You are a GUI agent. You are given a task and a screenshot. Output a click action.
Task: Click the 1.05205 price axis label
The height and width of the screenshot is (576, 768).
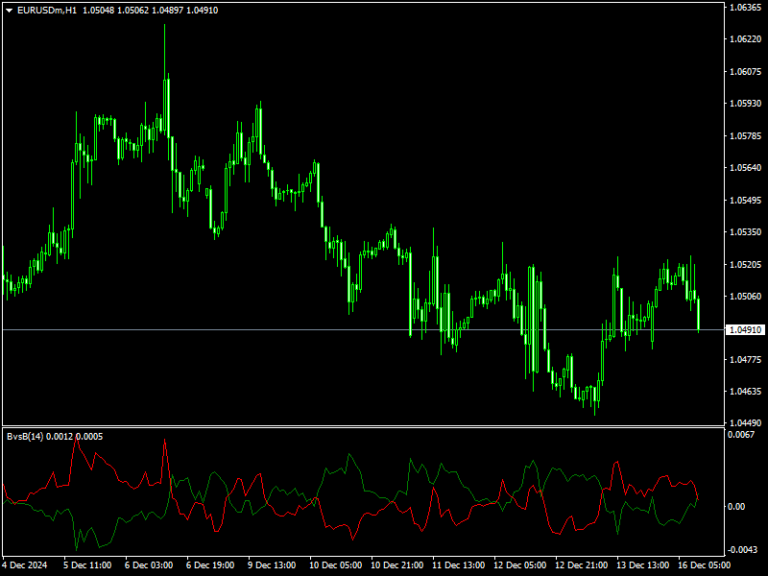(745, 264)
